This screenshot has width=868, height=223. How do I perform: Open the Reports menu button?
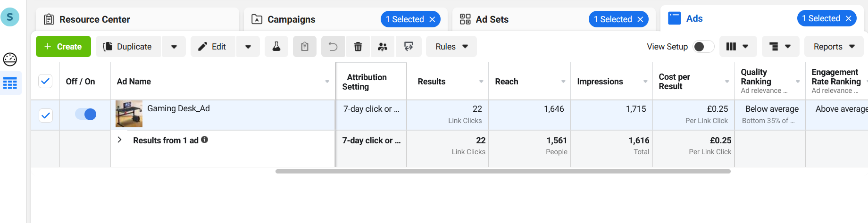(834, 47)
